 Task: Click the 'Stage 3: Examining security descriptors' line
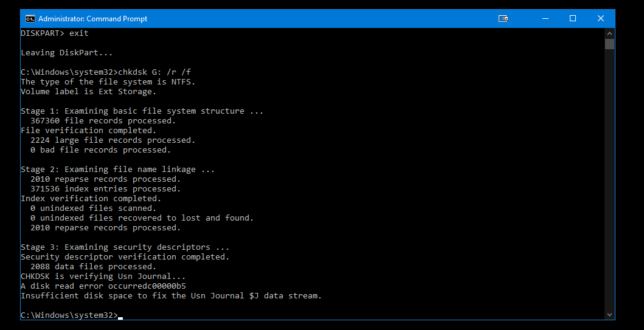[125, 247]
